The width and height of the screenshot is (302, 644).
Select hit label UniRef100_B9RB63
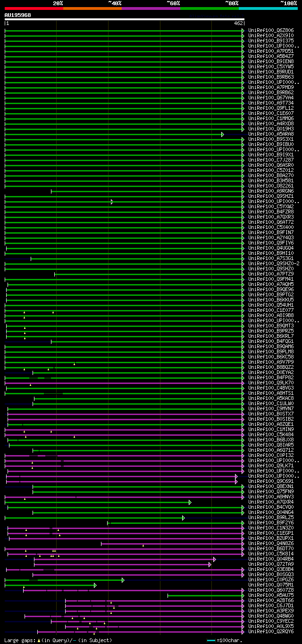pyautogui.click(x=271, y=77)
